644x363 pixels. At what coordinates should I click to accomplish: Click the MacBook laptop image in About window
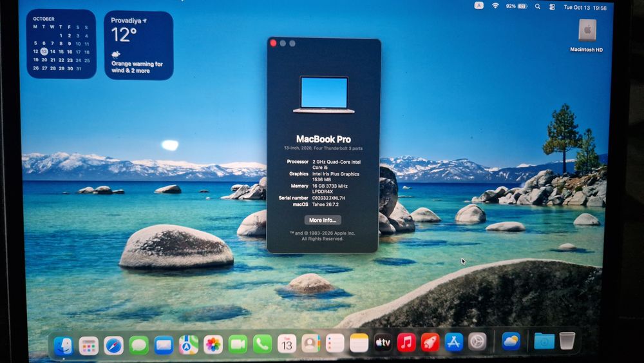point(324,95)
